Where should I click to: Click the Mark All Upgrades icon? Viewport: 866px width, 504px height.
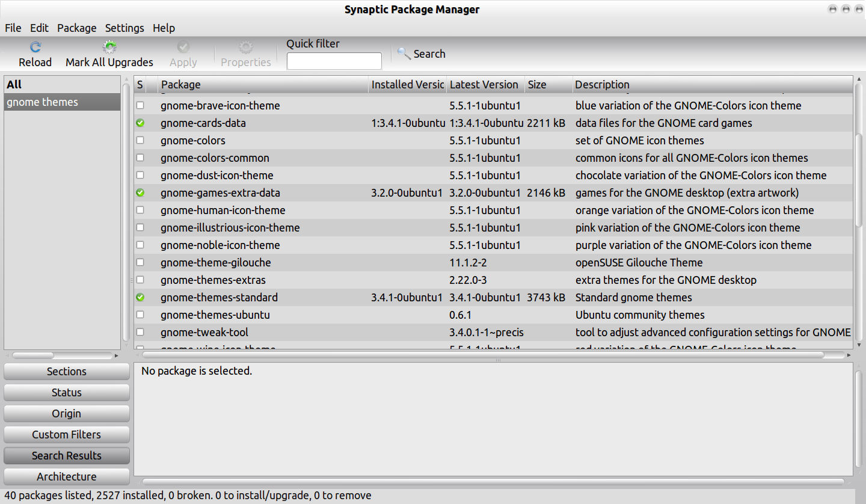pos(109,47)
